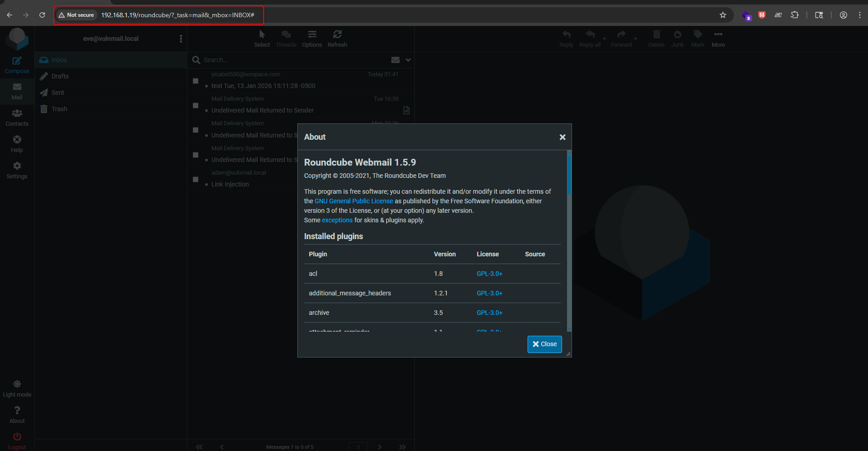The image size is (868, 451).
Task: Open the browser profile icon
Action: click(x=843, y=15)
